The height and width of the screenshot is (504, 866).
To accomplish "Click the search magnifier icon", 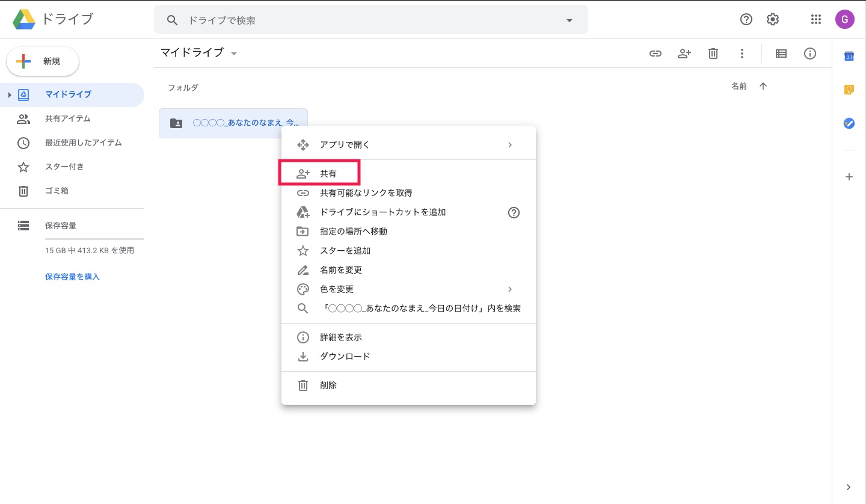I will point(173,20).
